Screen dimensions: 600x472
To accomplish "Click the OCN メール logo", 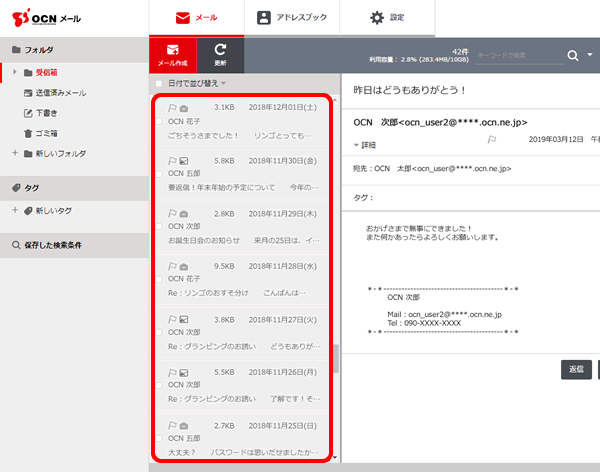I will [47, 18].
